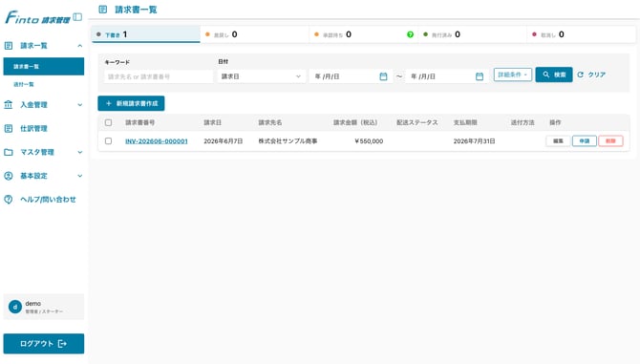Viewport: 640px width, 364px height.
Task: Create a new invoice with 新規請求書作成
Action: point(131,103)
